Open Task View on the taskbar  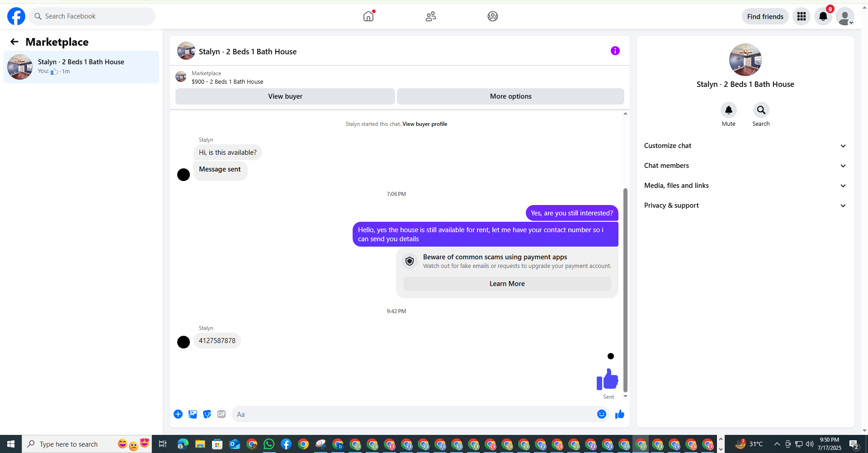coord(162,444)
